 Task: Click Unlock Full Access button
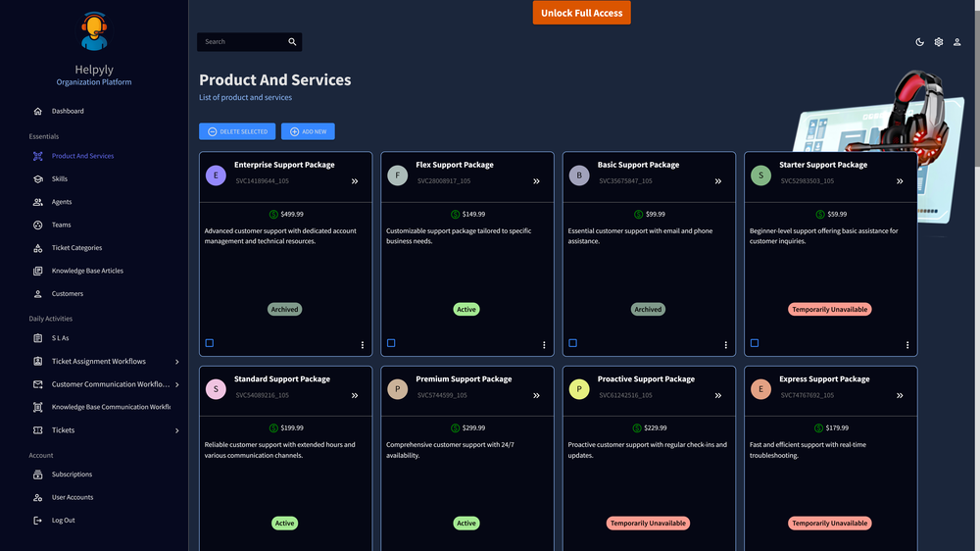click(x=581, y=13)
